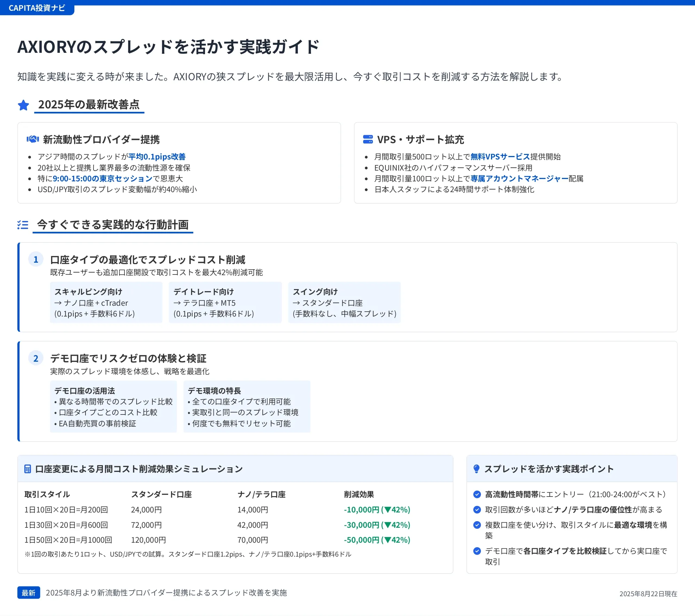This screenshot has height=616, width=695.
Task: Click the star icon beside 2025年の最新改善点
Action: [23, 105]
